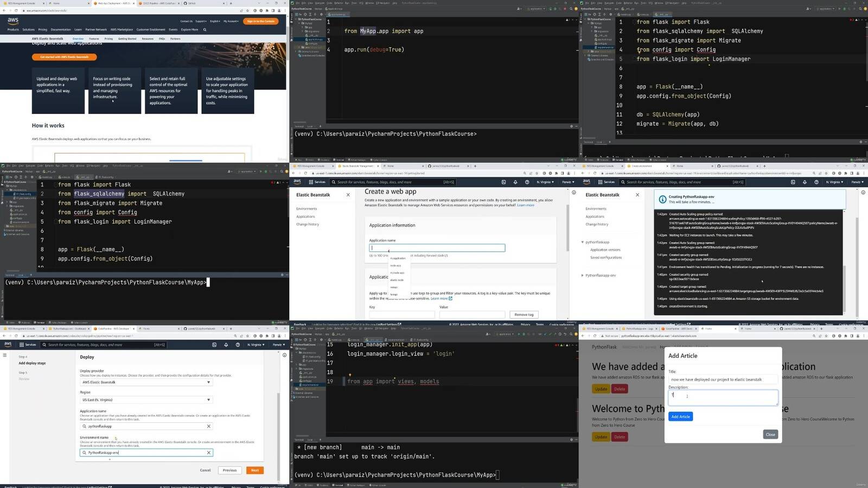Image resolution: width=868 pixels, height=488 pixels.
Task: Open the Region dropdown showing US East
Action: click(208, 400)
